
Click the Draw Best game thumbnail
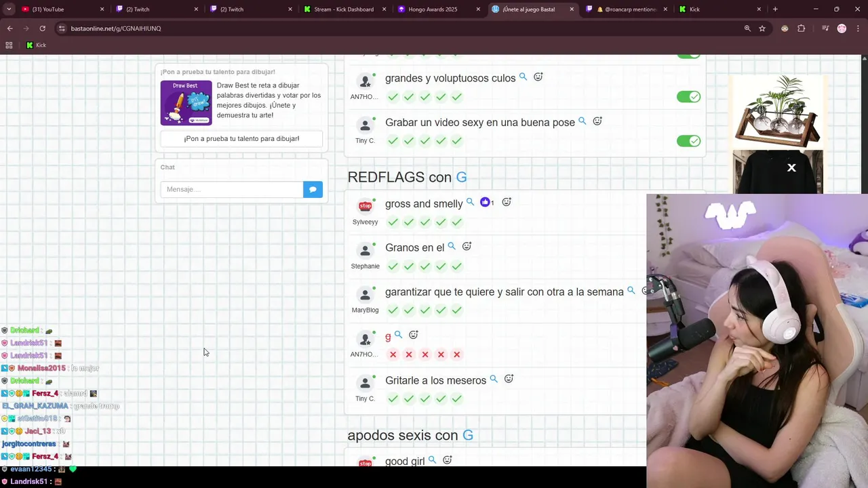point(186,103)
